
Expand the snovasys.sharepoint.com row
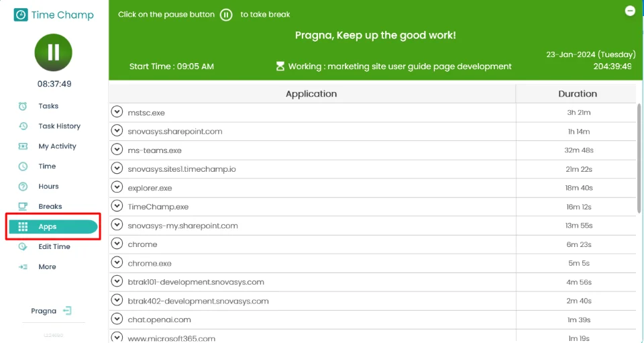point(117,131)
